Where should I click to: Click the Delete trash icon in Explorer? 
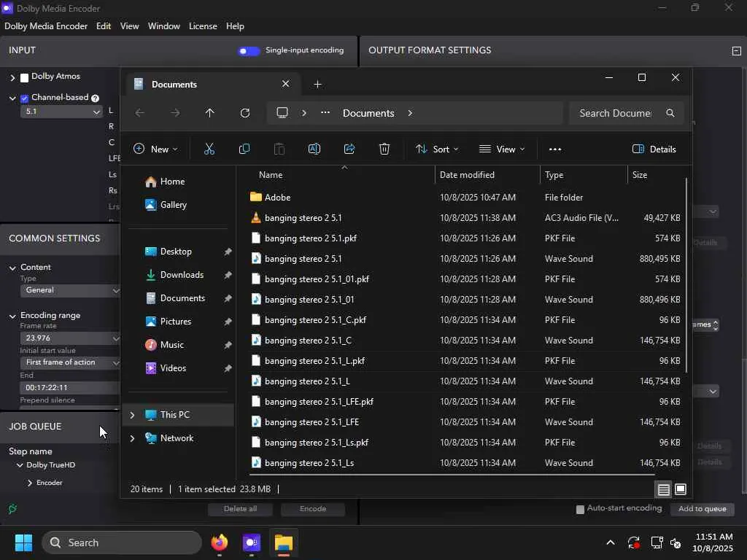384,149
